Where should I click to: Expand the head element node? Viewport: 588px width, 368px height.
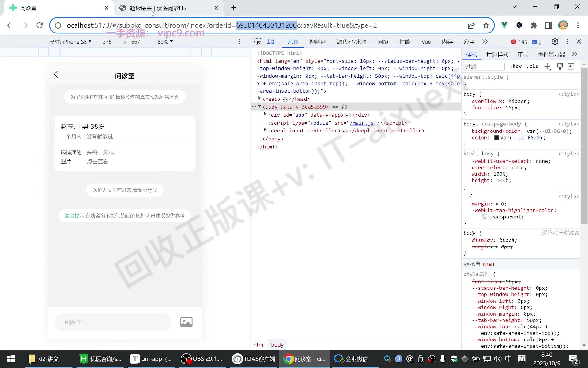[x=260, y=98]
